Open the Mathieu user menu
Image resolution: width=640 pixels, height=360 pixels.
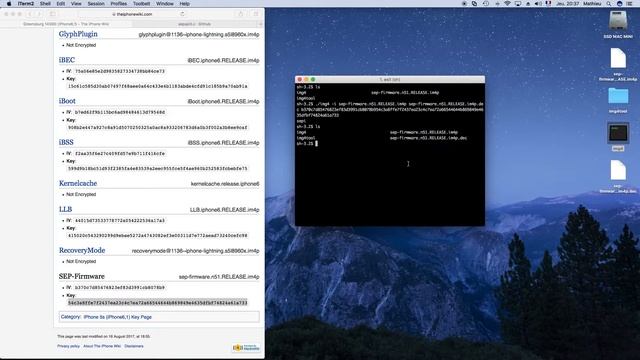592,4
